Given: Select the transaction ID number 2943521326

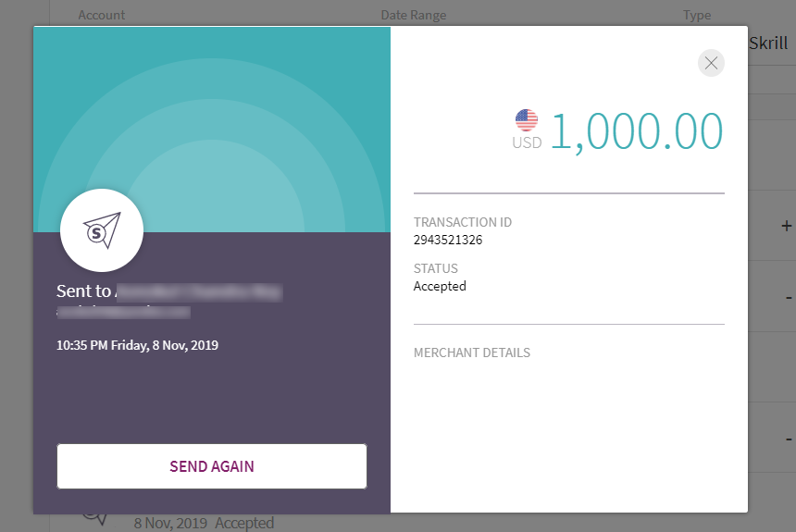Looking at the screenshot, I should [448, 240].
